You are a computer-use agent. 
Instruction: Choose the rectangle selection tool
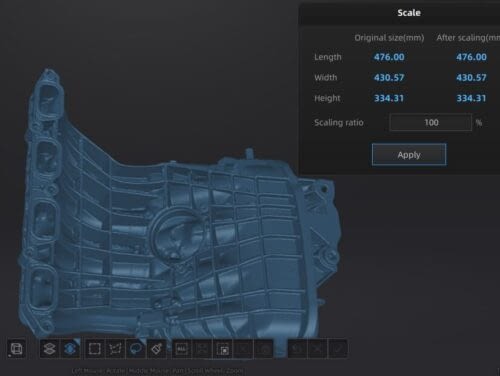point(95,349)
